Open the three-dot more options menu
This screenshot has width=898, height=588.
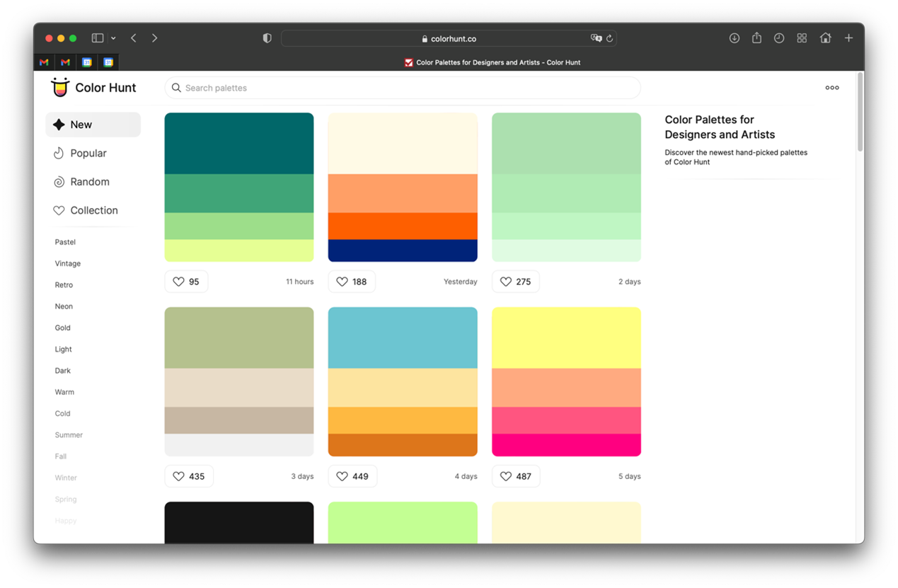pyautogui.click(x=832, y=88)
